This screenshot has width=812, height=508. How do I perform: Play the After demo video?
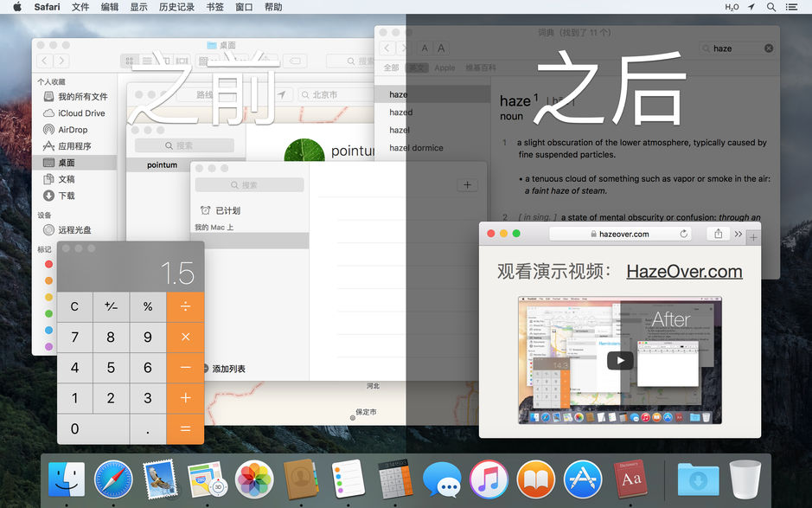pyautogui.click(x=619, y=361)
